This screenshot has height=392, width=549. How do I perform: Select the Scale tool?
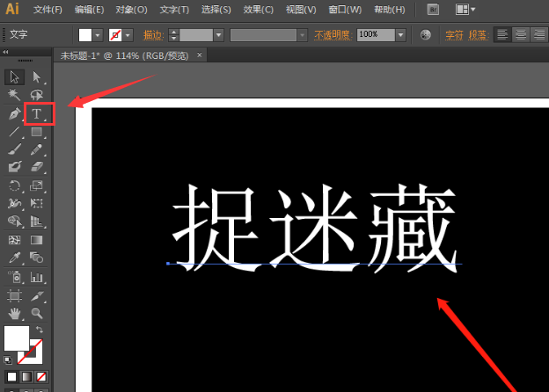click(37, 185)
